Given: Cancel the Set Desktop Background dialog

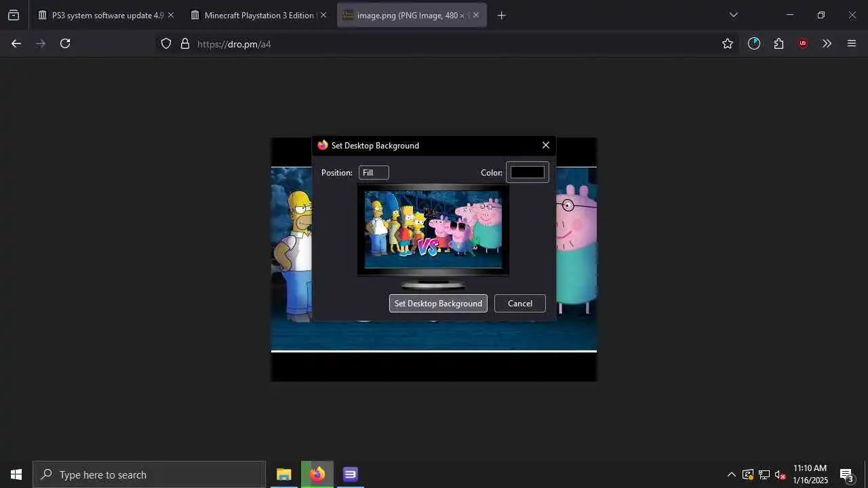Looking at the screenshot, I should (x=520, y=304).
